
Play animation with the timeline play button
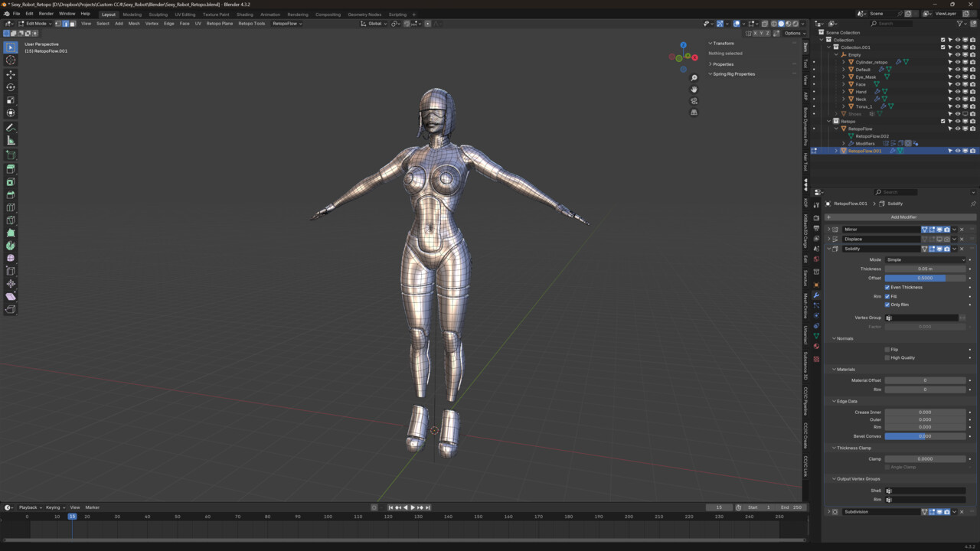point(413,507)
